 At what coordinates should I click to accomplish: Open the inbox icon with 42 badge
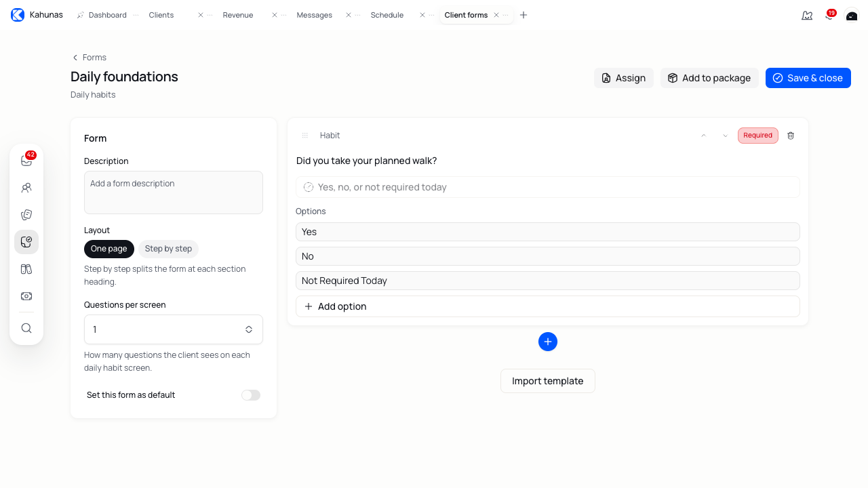pyautogui.click(x=26, y=161)
